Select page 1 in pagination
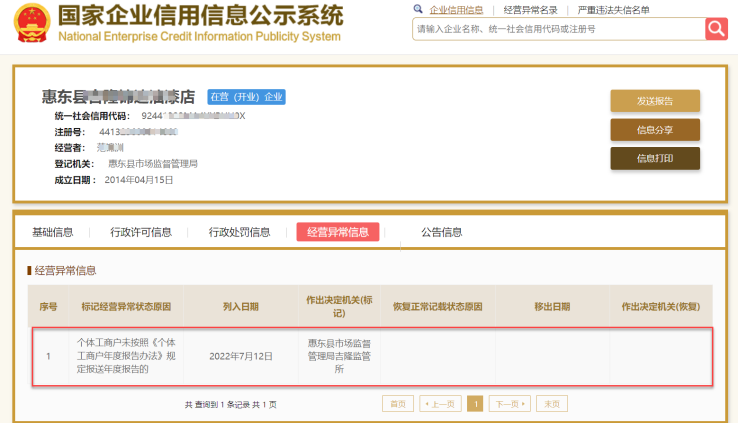The image size is (738, 423). (x=475, y=404)
